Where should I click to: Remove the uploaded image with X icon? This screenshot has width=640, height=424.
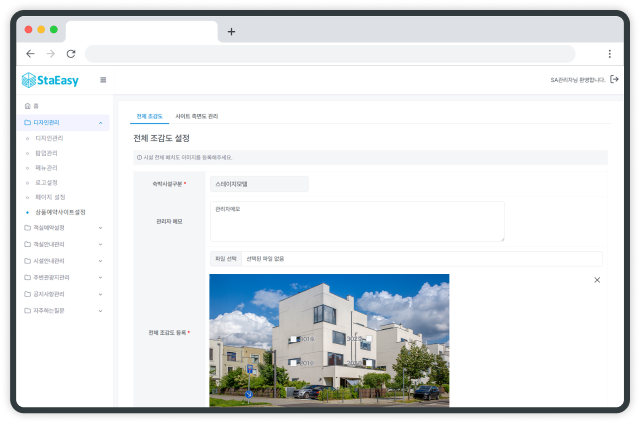pos(597,280)
